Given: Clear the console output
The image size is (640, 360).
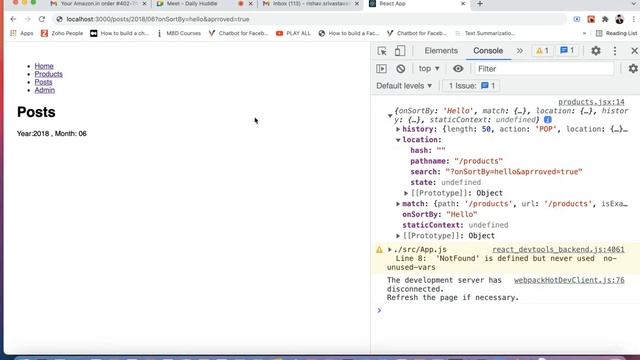Looking at the screenshot, I should point(400,69).
